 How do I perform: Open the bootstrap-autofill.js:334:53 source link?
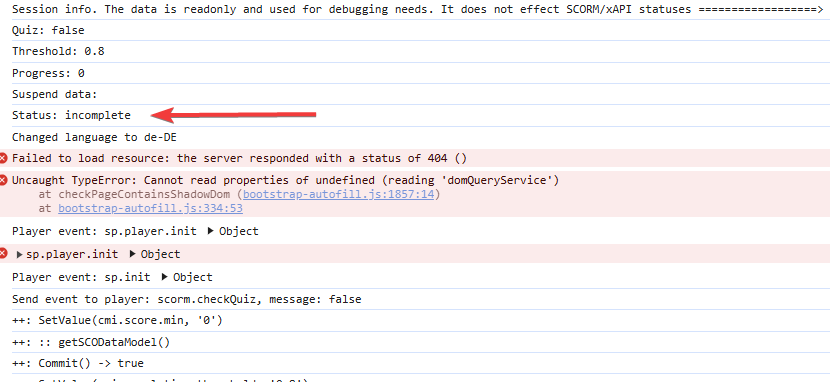tap(150, 208)
